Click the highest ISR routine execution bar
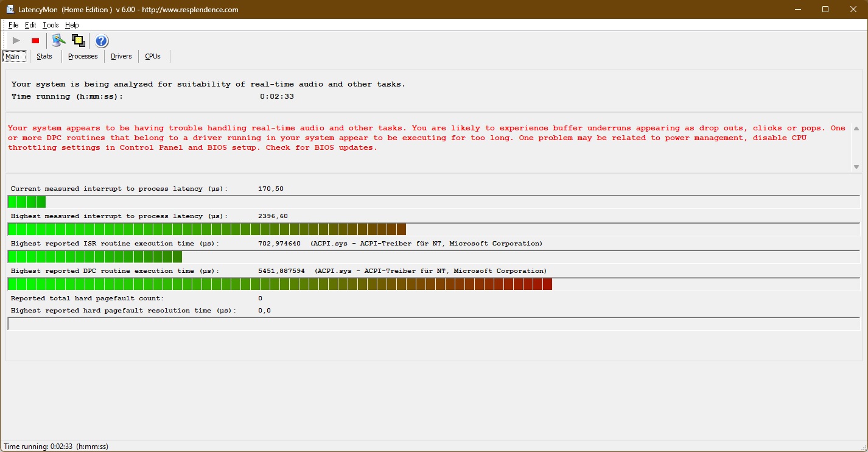 (x=434, y=256)
